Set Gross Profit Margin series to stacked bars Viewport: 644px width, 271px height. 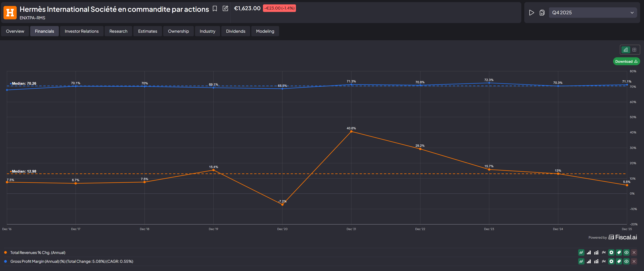point(596,262)
